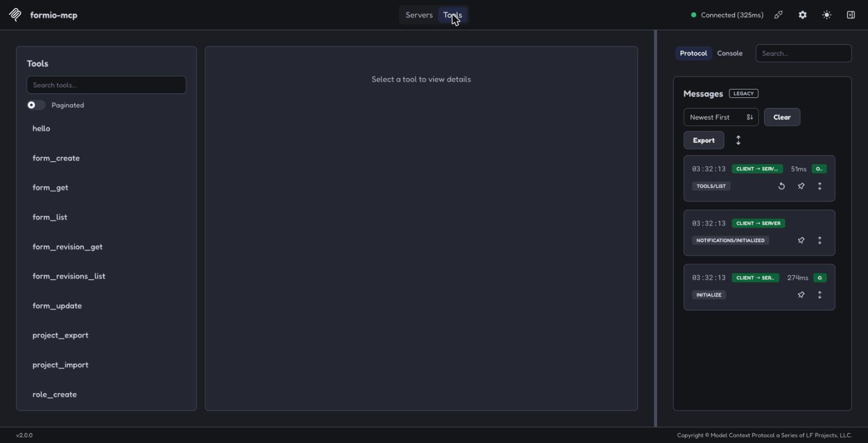Image resolution: width=868 pixels, height=443 pixels.
Task: Export the messages
Action: click(x=704, y=140)
